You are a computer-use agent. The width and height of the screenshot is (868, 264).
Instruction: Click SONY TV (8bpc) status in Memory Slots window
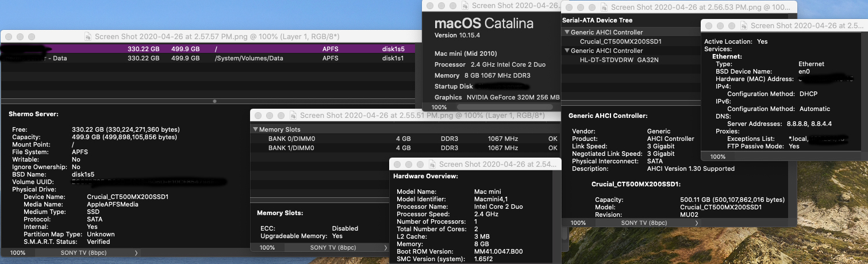333,247
